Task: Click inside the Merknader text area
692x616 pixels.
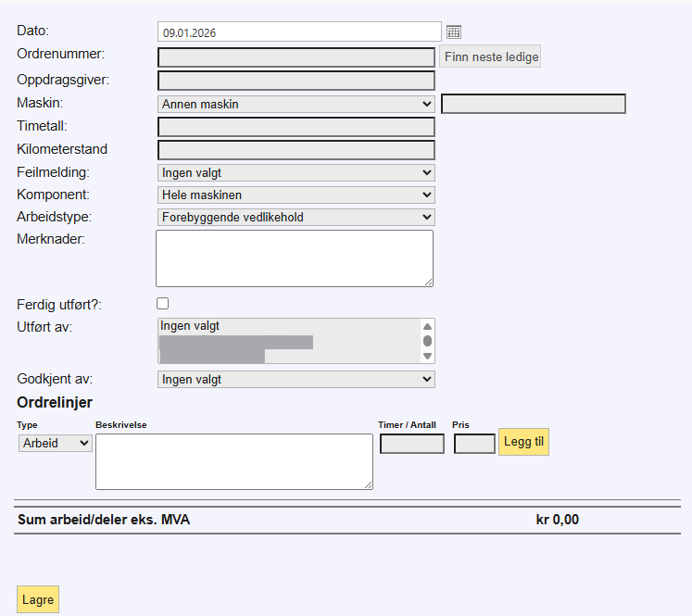Action: point(294,258)
